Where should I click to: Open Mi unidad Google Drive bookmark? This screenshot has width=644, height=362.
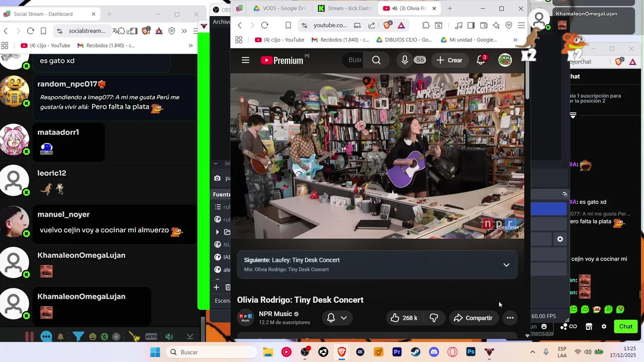click(x=468, y=40)
